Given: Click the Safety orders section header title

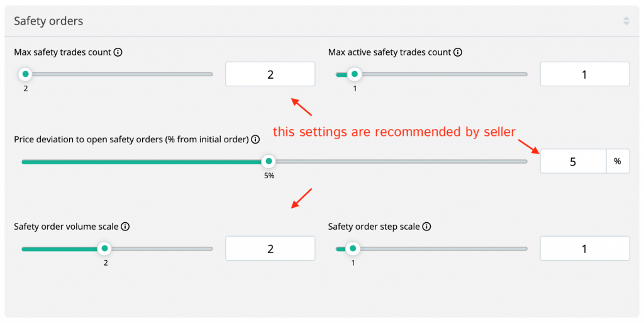Looking at the screenshot, I should coord(48,21).
